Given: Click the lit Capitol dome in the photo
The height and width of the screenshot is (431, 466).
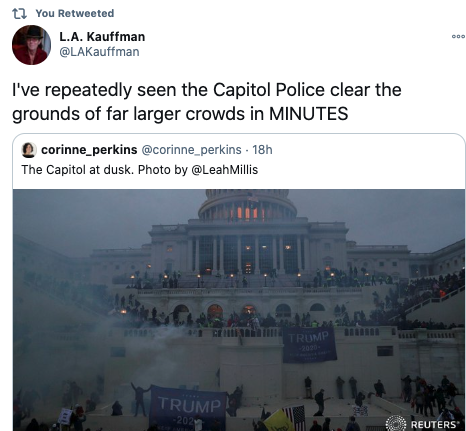Looking at the screenshot, I should pyautogui.click(x=247, y=205).
